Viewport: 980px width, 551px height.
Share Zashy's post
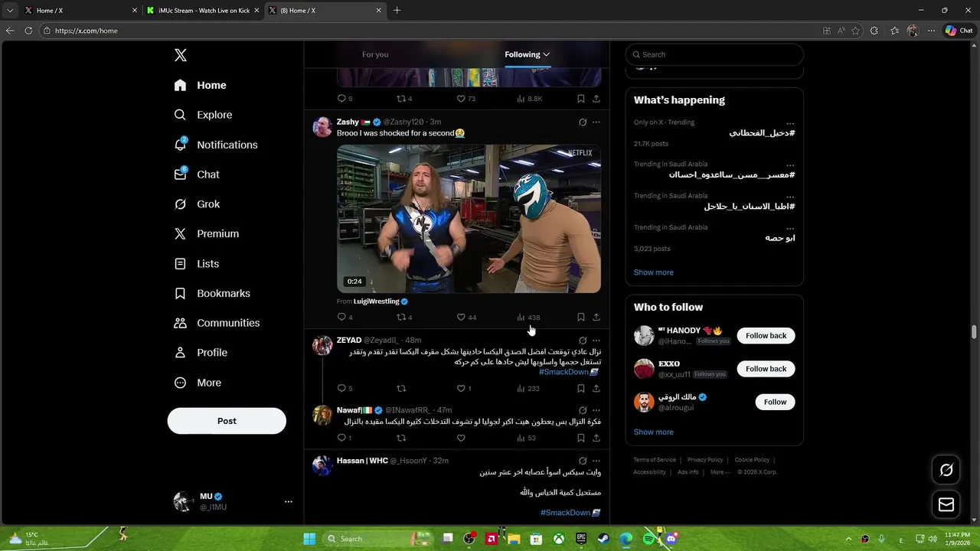596,317
